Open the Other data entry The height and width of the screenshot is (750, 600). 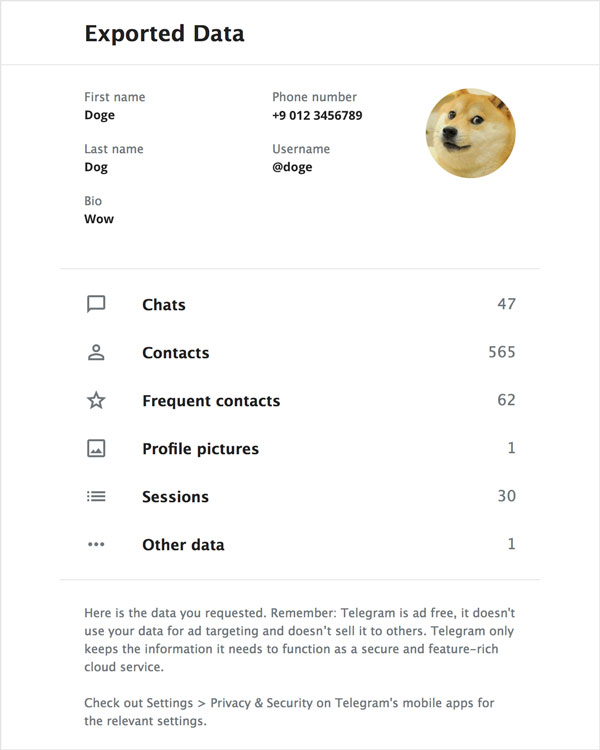(x=183, y=545)
